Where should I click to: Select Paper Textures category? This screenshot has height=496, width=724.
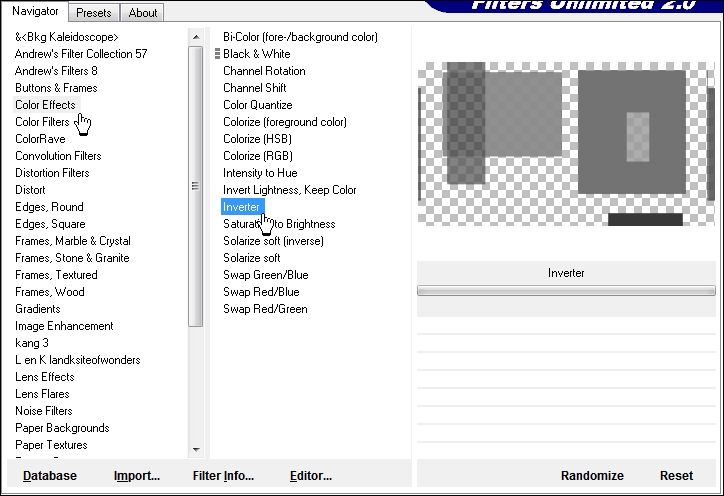point(51,446)
